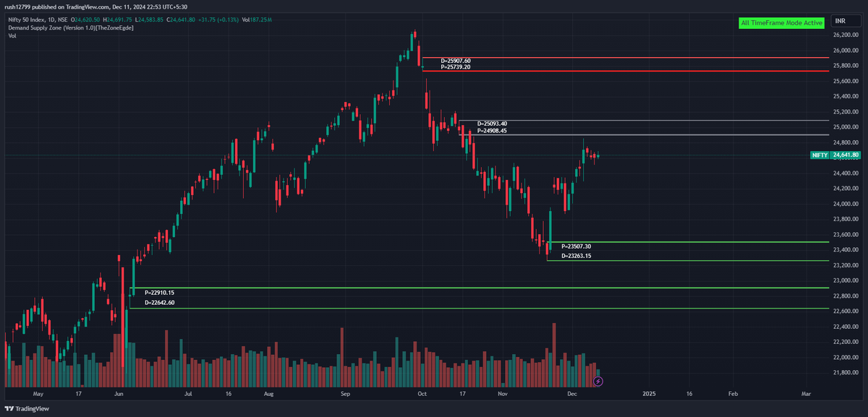Select the demand zone label P=22910.15
This screenshot has height=417, width=868.
pos(159,293)
